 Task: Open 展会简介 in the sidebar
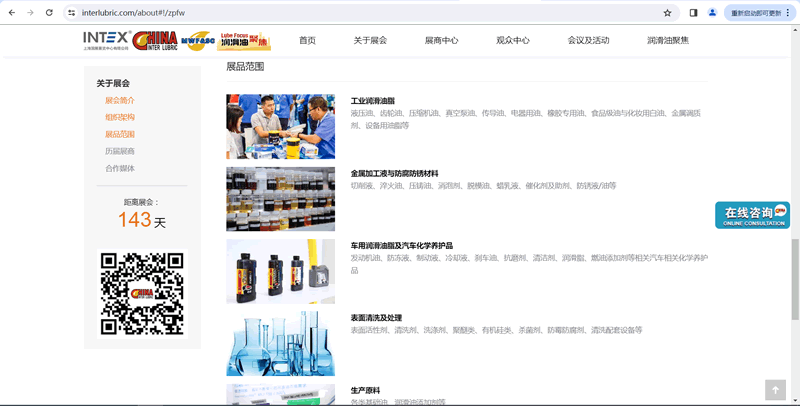coord(120,101)
